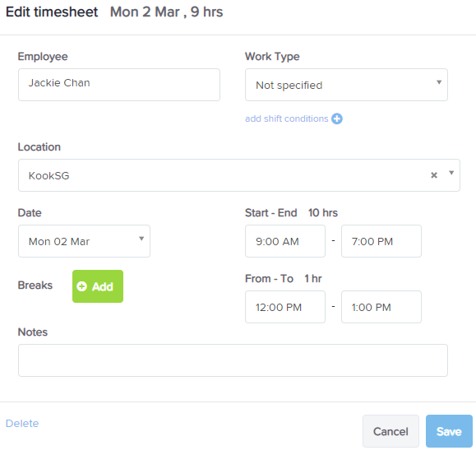Click the plus icon beside add shift conditions
The image size is (476, 455).
[337, 118]
